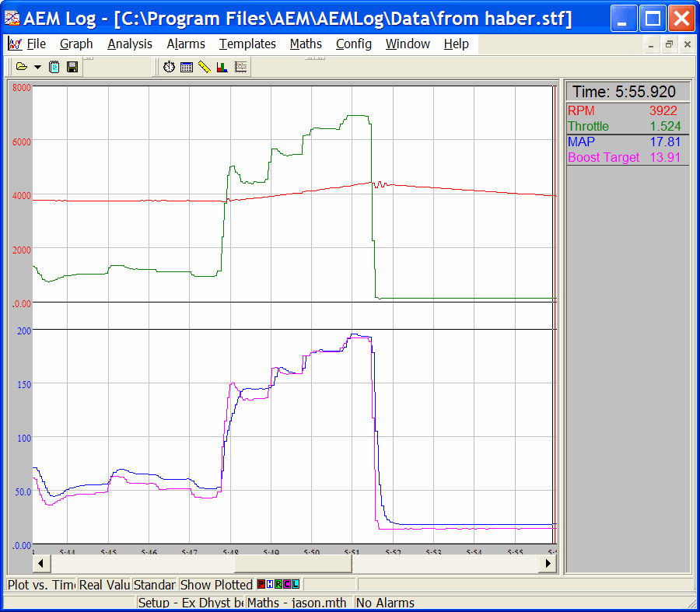Click the Show Plotted status panel
Viewport: 700px width, 612px height.
click(216, 584)
